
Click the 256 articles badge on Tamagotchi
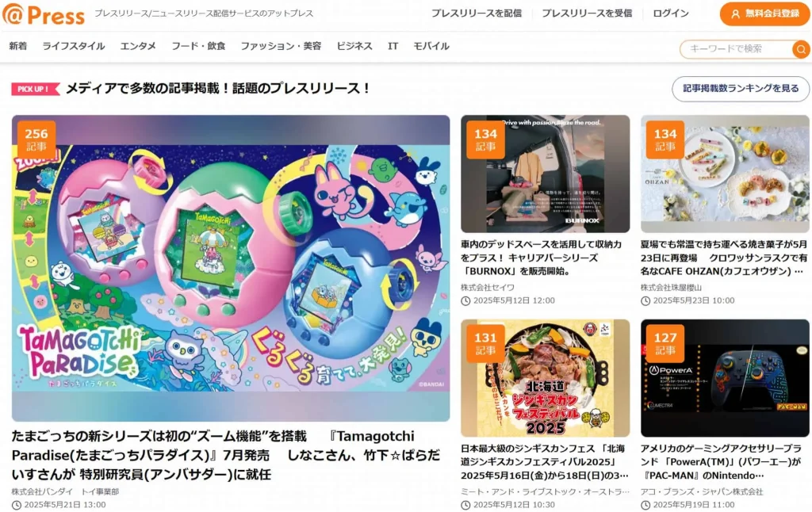pos(36,139)
